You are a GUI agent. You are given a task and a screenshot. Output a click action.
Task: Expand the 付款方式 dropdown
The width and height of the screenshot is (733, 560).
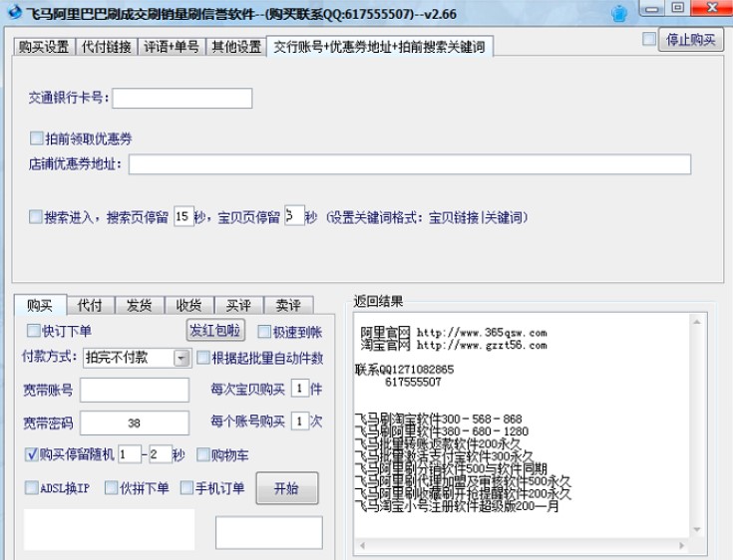click(182, 358)
